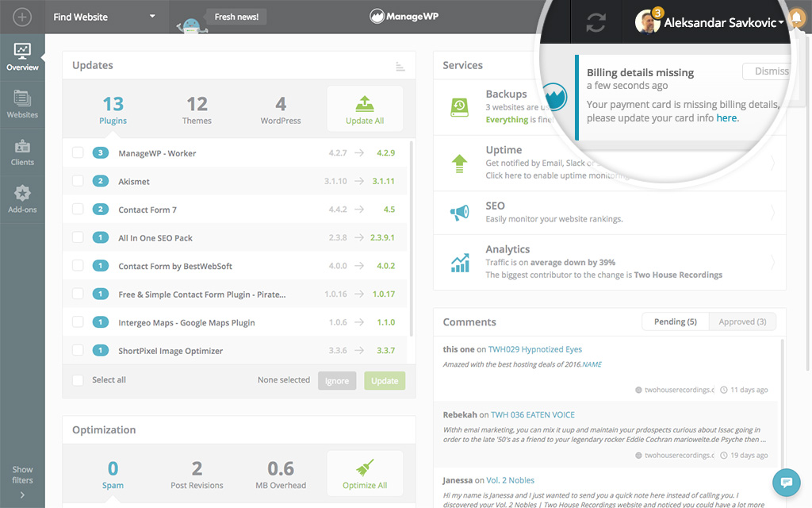Go to Websites in sidebar

22,105
